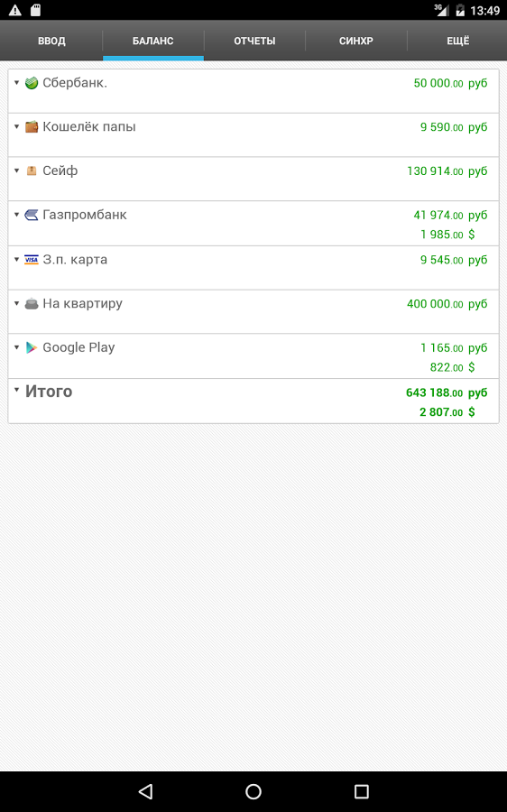Tap the Газпромбанк logo icon
This screenshot has height=812, width=507.
tap(32, 215)
